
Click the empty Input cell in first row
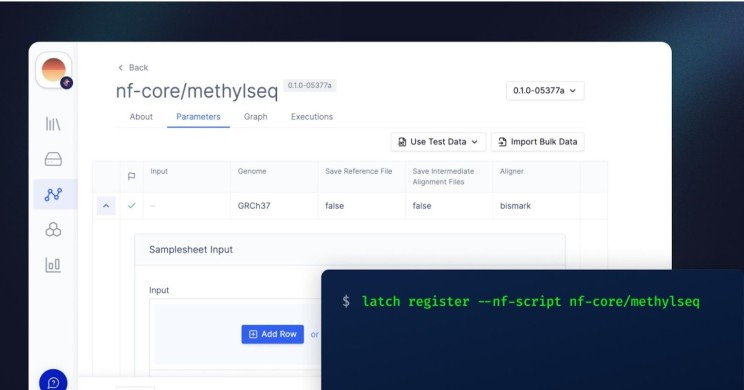click(187, 206)
